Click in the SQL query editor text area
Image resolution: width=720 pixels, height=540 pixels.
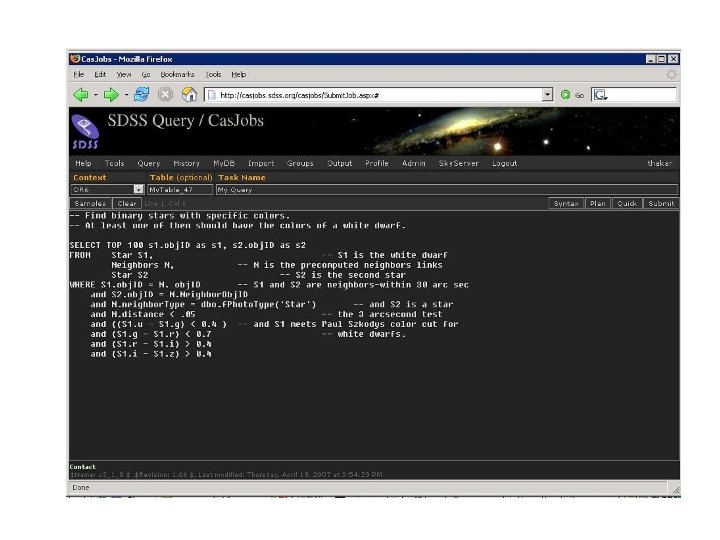click(x=374, y=335)
